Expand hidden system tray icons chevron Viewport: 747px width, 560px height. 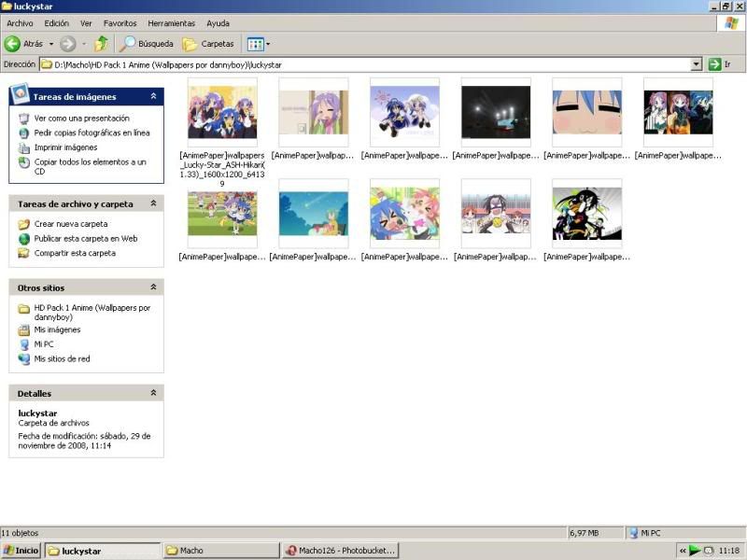click(x=683, y=551)
